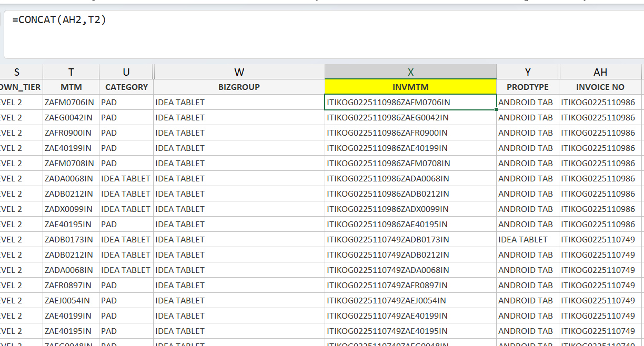Viewport: 644px width, 346px height.
Task: Select MTM cell with value ZAFR0897IN
Action: (x=68, y=286)
